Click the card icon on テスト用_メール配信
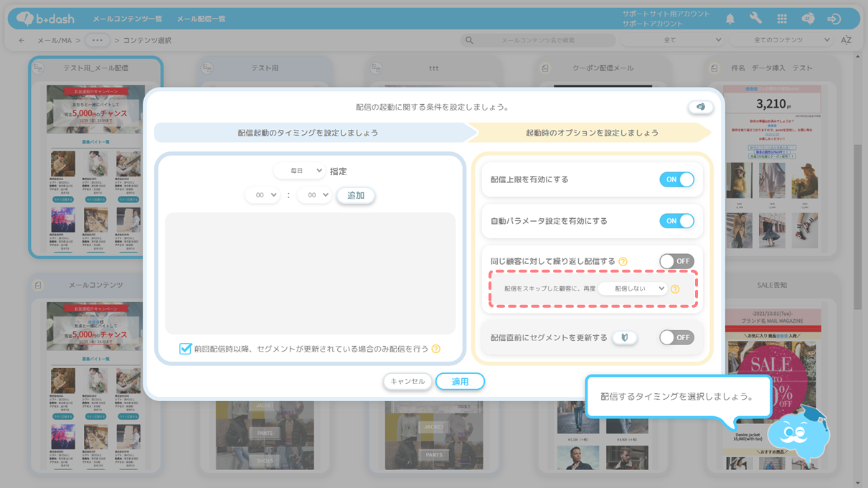 [38, 67]
